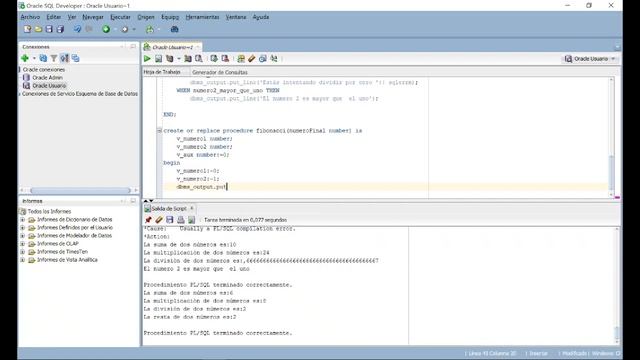Open the Archivo menu

[x=30, y=17]
